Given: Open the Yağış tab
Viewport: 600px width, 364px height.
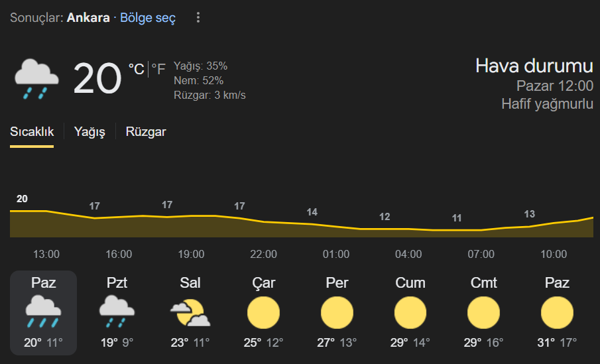Looking at the screenshot, I should pos(90,132).
